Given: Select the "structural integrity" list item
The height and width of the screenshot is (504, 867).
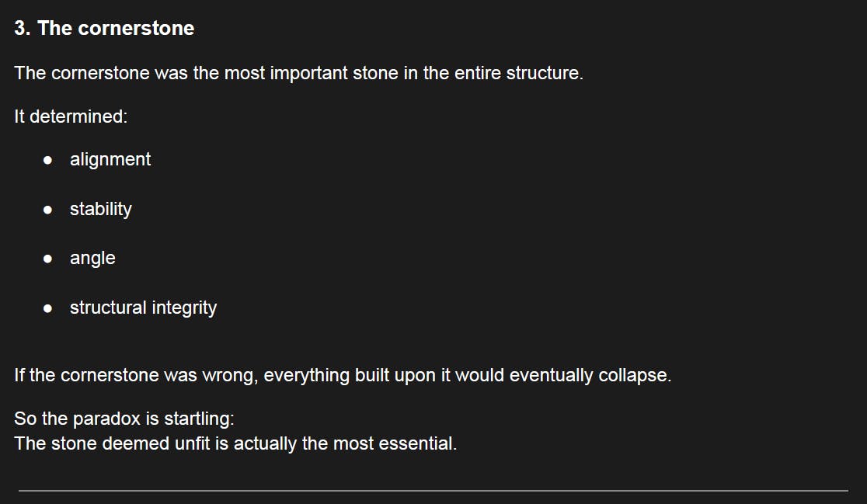Looking at the screenshot, I should pos(143,308).
